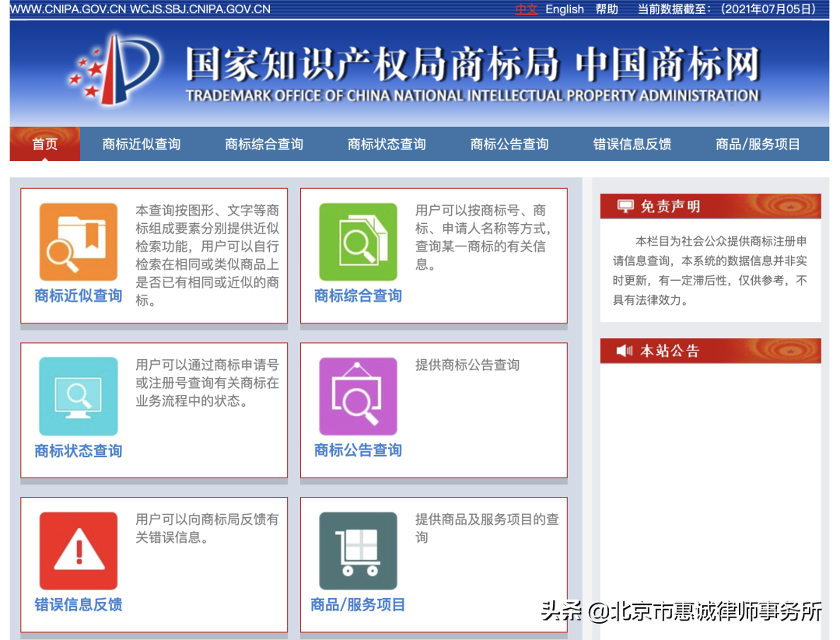Click the dark 商品/服务项目 cart icon
This screenshot has height=640, width=840.
point(358,551)
